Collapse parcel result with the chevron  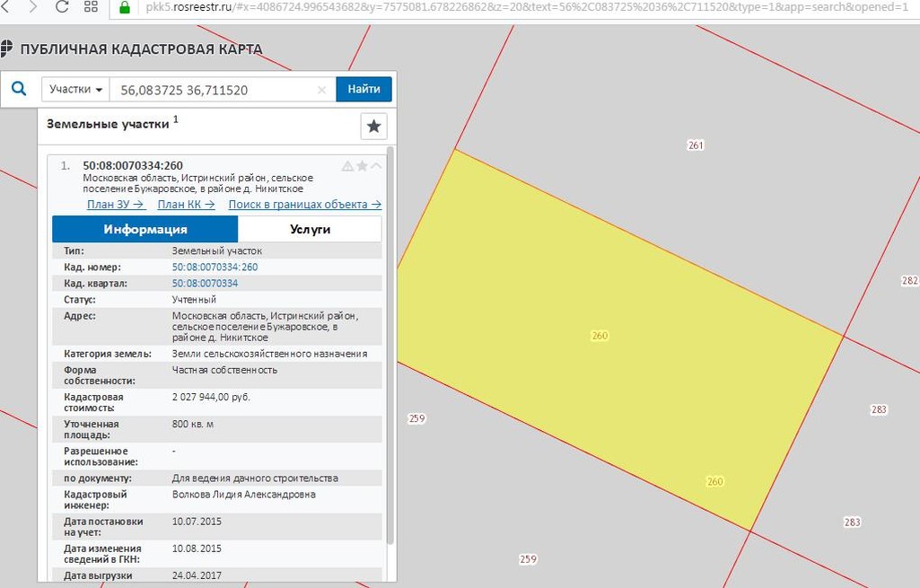click(376, 166)
